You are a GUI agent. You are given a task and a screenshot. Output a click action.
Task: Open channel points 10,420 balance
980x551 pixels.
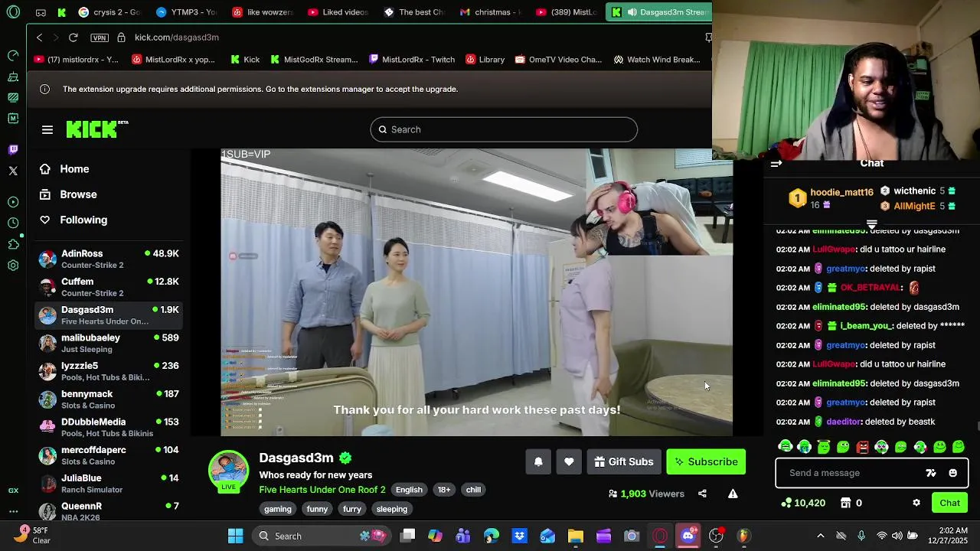click(x=803, y=503)
